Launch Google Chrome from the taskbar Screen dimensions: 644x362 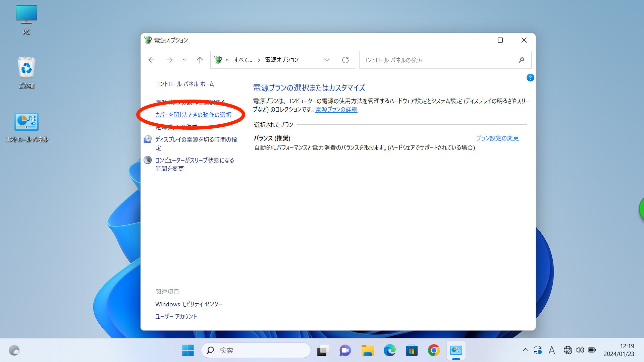(x=434, y=350)
